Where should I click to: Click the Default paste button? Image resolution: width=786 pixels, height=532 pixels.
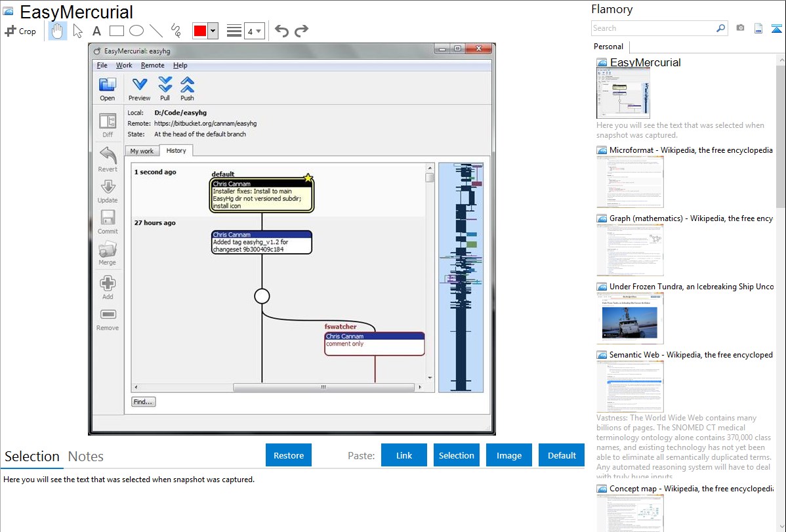click(562, 455)
